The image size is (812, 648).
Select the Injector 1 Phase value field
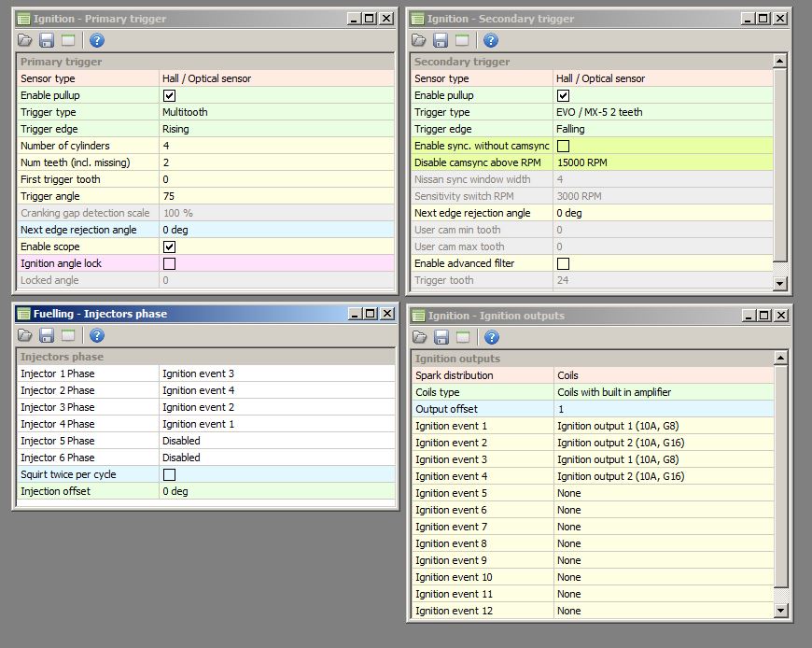tap(275, 373)
